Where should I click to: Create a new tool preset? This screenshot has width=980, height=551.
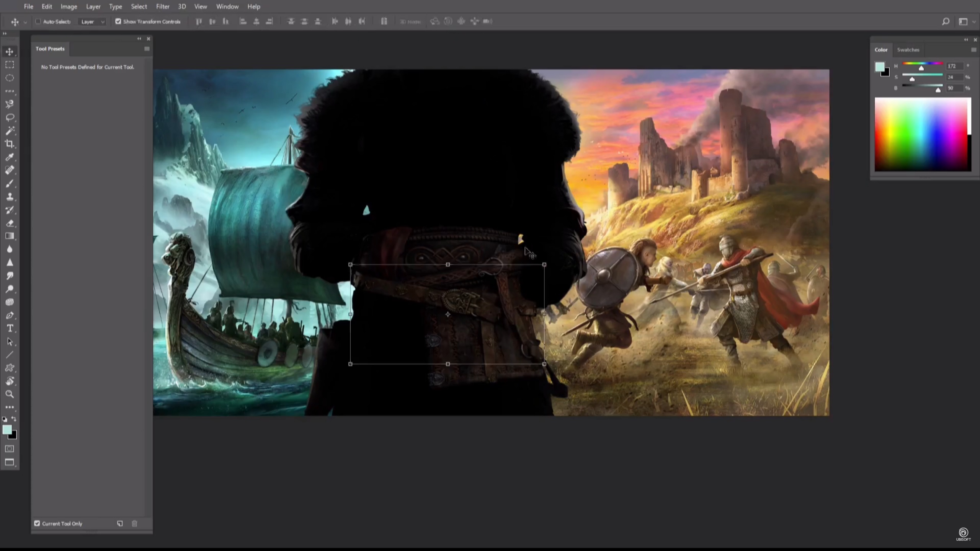120,523
